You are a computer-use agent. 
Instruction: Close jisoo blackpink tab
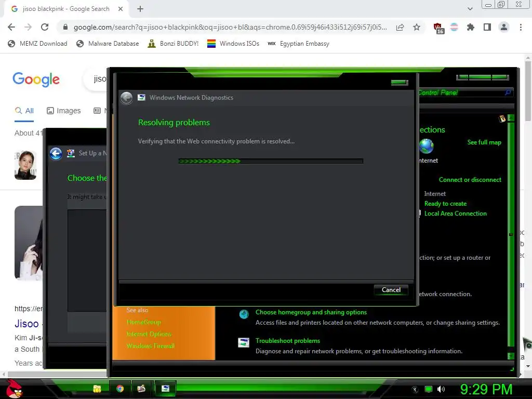121,9
